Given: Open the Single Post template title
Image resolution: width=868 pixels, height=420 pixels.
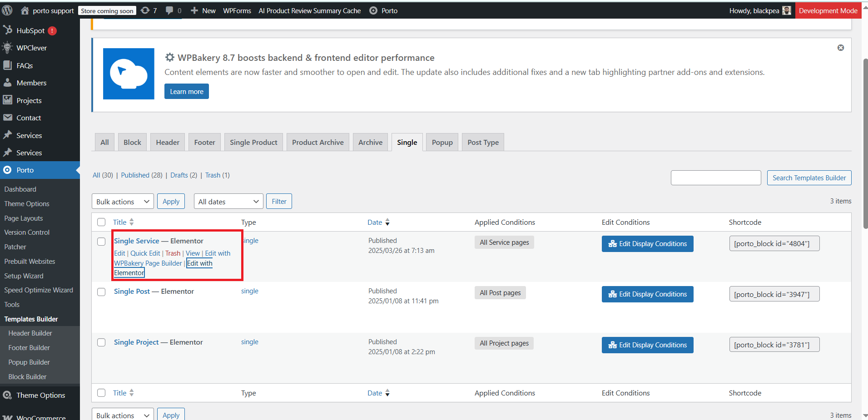Looking at the screenshot, I should (132, 292).
